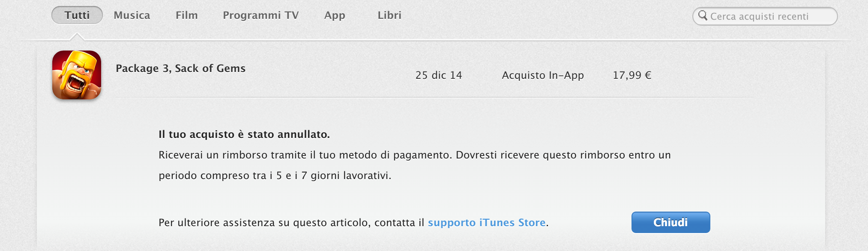View the Libri tab

click(389, 15)
